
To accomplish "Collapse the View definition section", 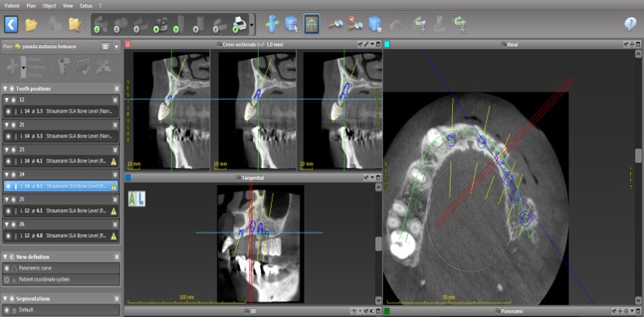I will (x=116, y=256).
